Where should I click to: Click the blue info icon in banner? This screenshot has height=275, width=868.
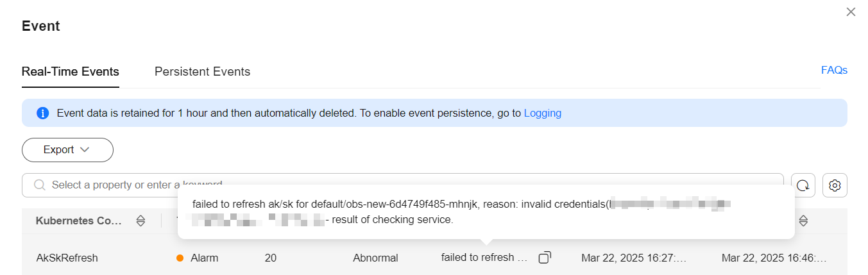(43, 113)
